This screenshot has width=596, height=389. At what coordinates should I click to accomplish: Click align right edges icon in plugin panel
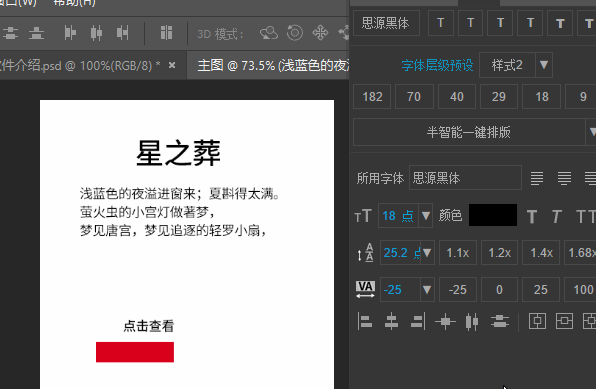[x=418, y=321]
